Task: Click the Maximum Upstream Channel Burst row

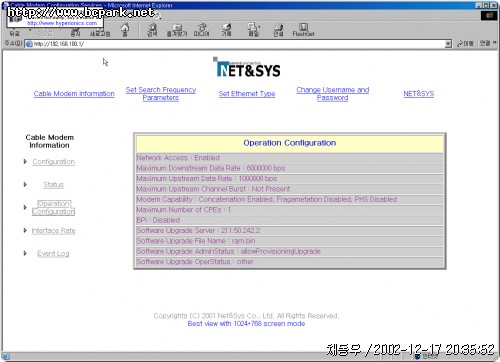Action: coord(290,189)
